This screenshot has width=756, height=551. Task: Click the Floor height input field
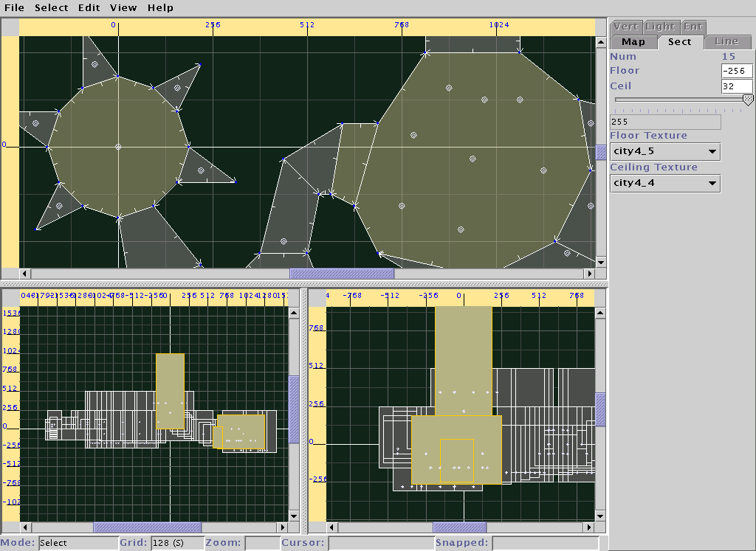coord(736,72)
